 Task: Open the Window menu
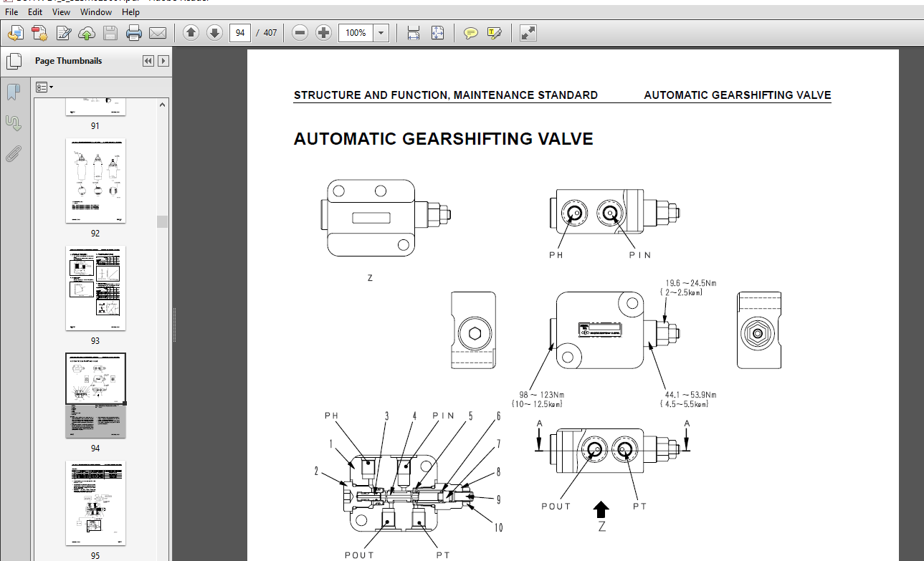tap(96, 12)
